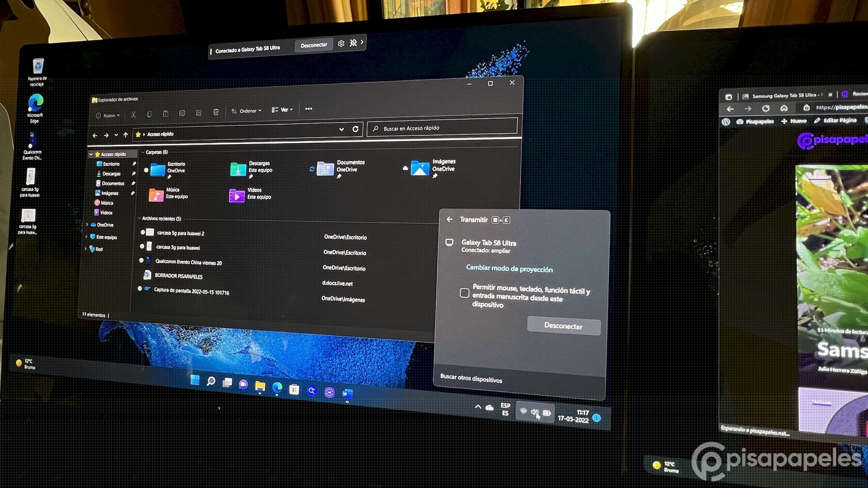Click the up-directory arrow in Explorer
Screen dimensions: 868x488
(125, 135)
